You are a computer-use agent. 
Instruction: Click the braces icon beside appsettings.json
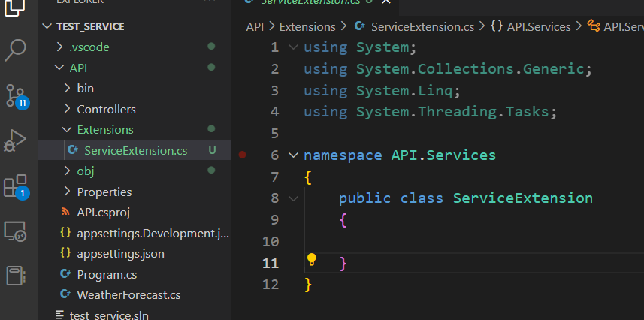[65, 253]
